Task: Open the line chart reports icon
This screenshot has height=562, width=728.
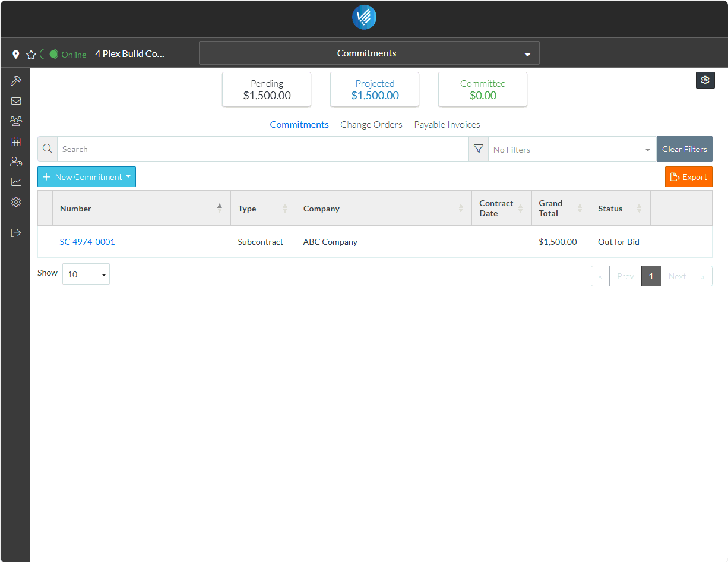Action: tap(16, 182)
